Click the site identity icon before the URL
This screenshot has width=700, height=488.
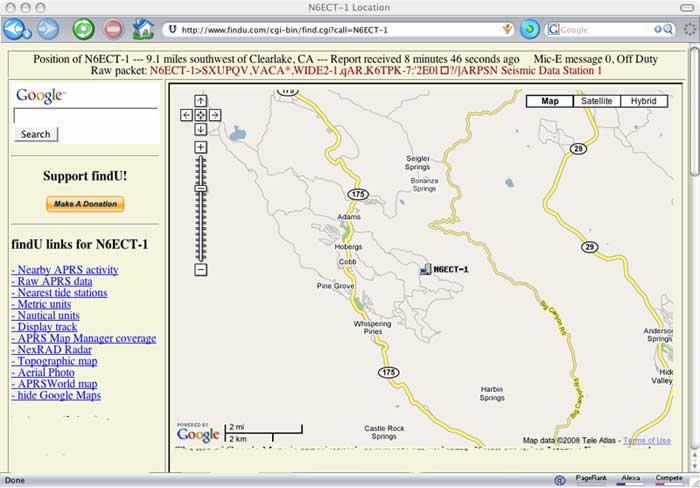[172, 29]
